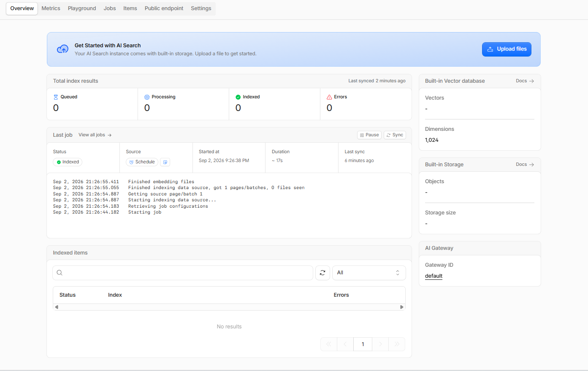The width and height of the screenshot is (588, 371).
Task: Refresh the indexed items list
Action: click(322, 273)
